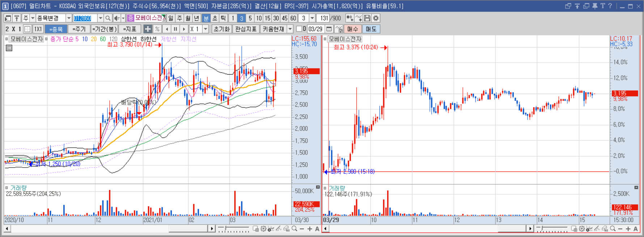Zoom out right chart with minus icon
Screen dimensions: 644x237
pos(620,229)
